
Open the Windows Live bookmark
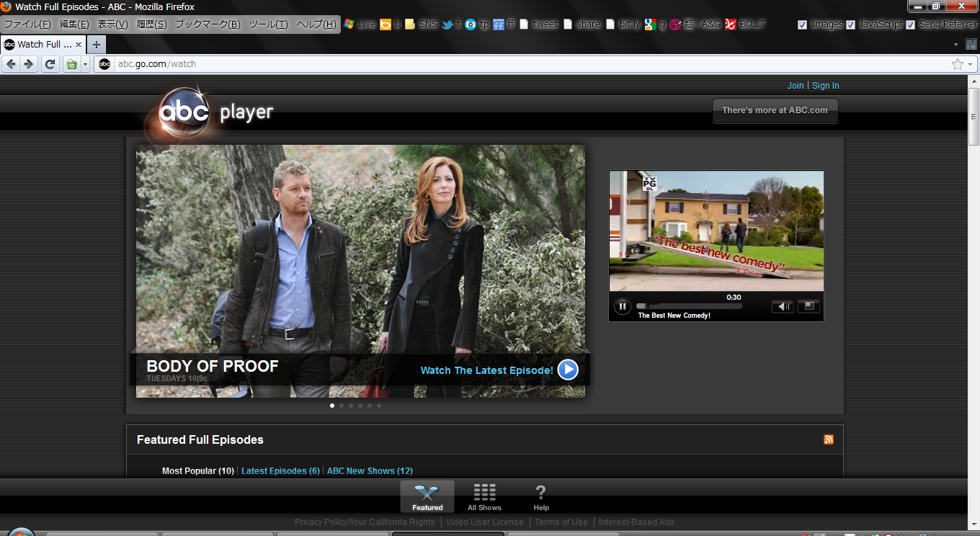tap(360, 24)
